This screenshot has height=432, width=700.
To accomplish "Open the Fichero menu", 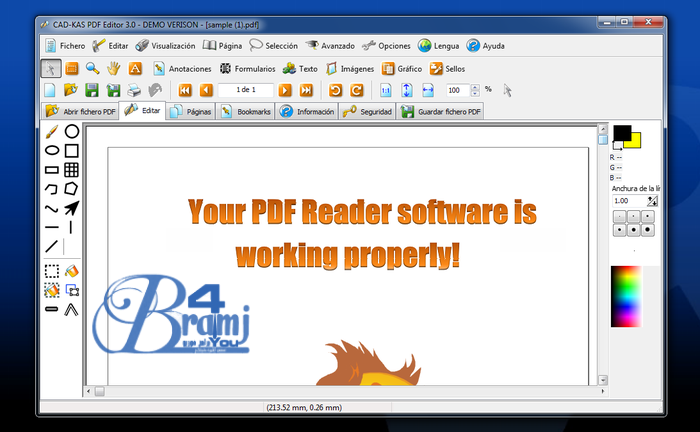I will click(x=65, y=46).
